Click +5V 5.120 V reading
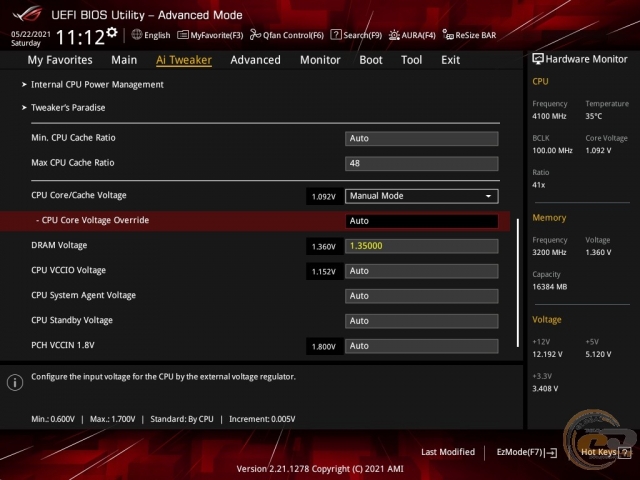Image resolution: width=640 pixels, height=480 pixels. pyautogui.click(x=598, y=354)
